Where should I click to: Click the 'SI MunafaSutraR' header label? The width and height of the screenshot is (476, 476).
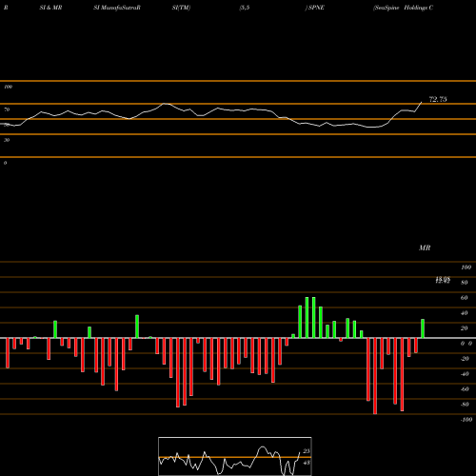[x=117, y=8]
